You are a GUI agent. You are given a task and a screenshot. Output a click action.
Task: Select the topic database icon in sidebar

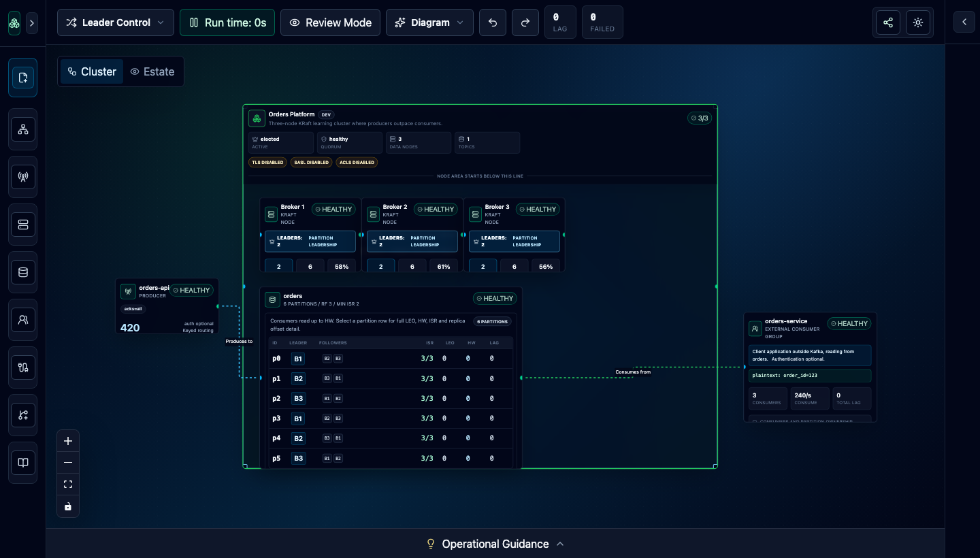tap(23, 272)
